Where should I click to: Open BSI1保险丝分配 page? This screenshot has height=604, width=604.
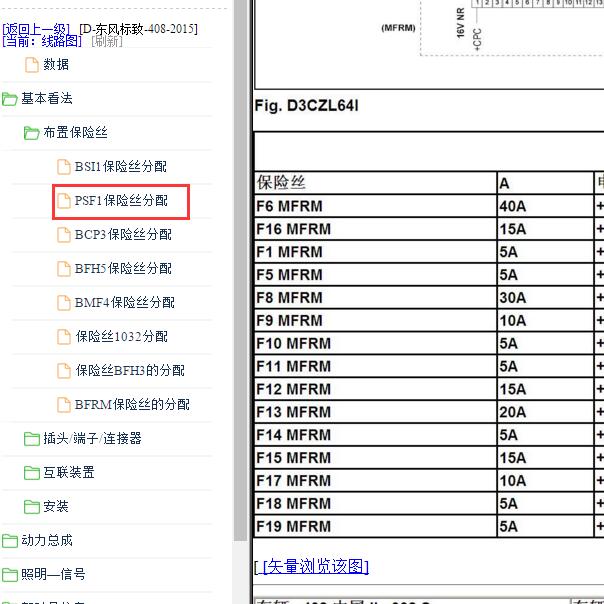(x=121, y=166)
